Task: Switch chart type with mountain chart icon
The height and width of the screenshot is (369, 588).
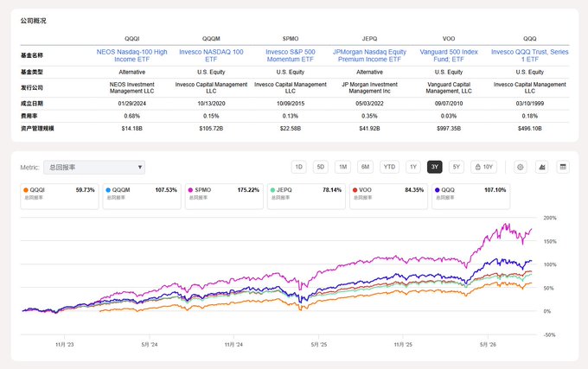Action: pos(542,167)
